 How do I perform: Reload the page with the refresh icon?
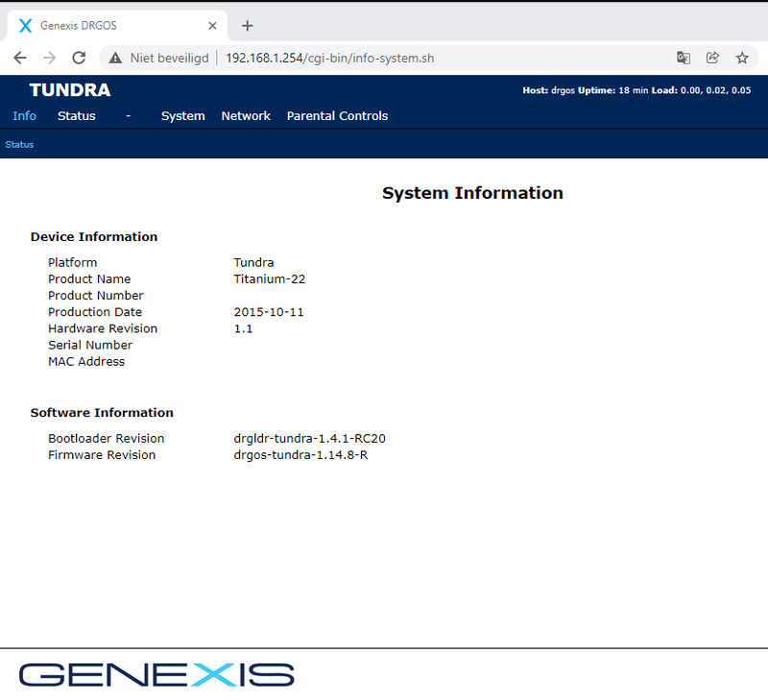[79, 58]
